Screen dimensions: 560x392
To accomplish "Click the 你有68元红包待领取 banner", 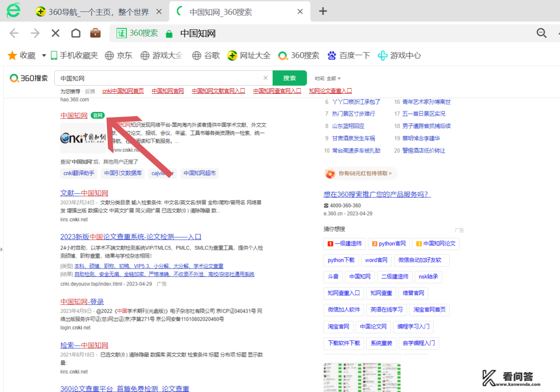I will [x=361, y=173].
